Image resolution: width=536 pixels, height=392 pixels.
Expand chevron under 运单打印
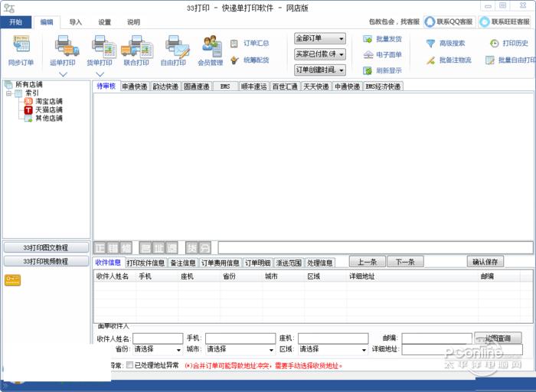coord(64,73)
